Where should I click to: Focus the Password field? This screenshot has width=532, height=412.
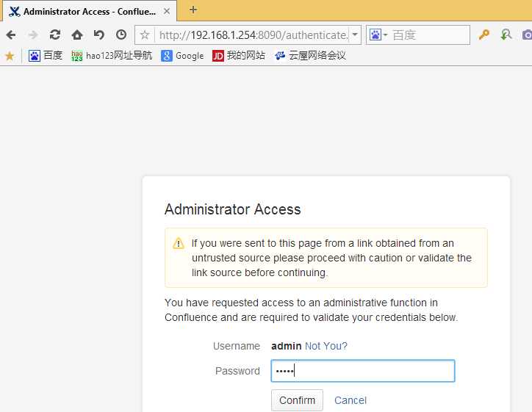363,371
